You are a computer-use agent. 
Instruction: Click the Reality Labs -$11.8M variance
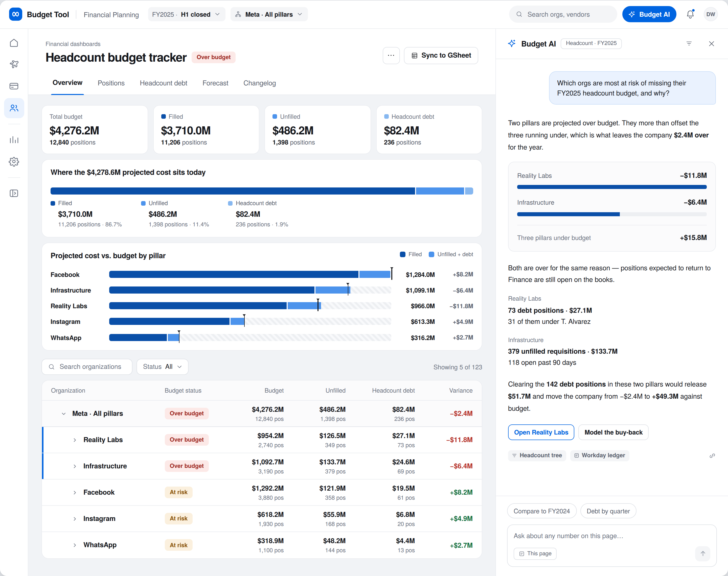coord(459,440)
